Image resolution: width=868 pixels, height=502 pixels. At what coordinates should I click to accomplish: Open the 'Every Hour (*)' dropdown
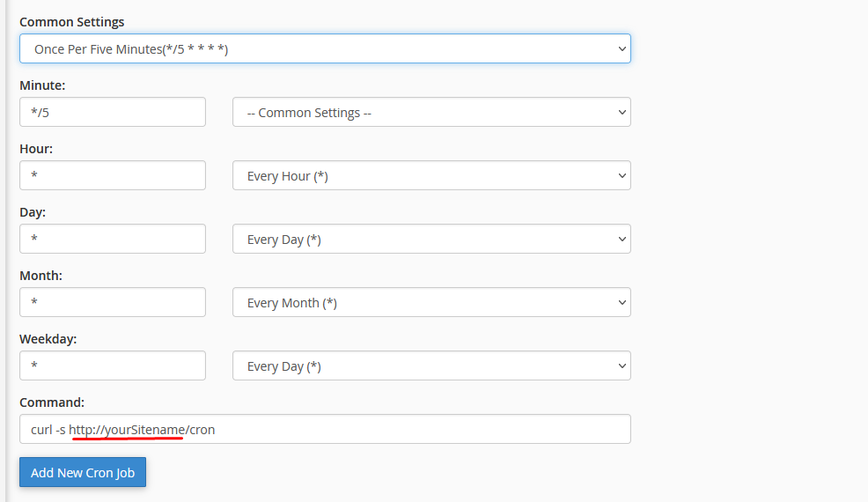point(430,176)
